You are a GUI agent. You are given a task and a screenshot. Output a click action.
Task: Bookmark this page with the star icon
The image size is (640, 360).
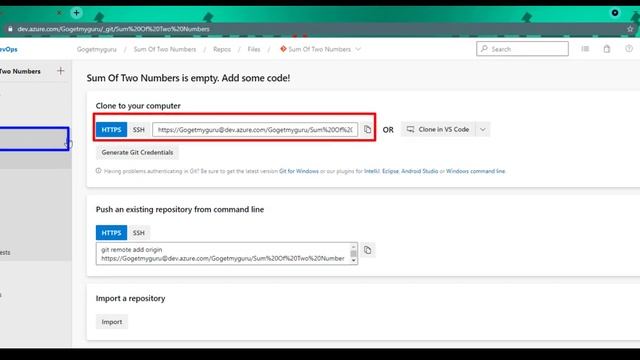tap(630, 29)
